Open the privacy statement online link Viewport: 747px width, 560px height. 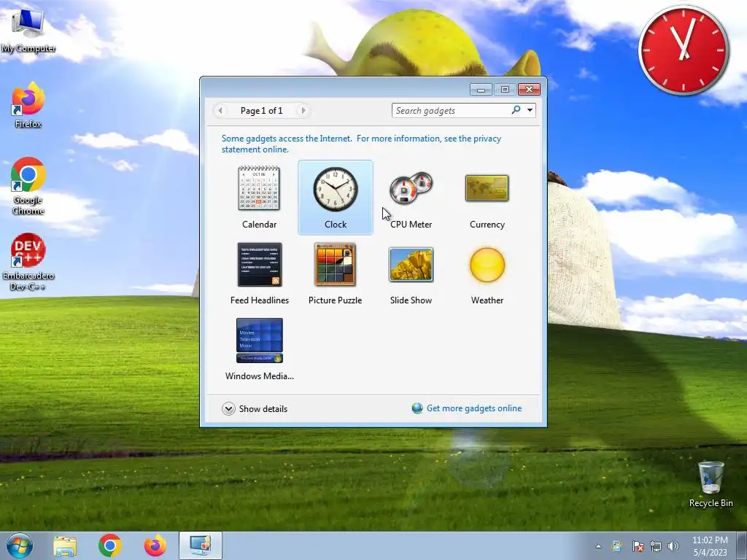coord(361,144)
